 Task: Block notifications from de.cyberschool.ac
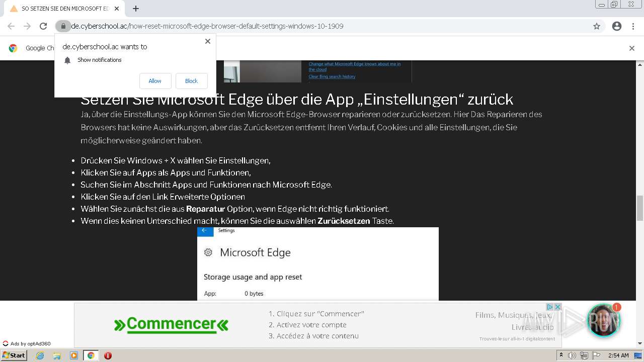(x=191, y=81)
